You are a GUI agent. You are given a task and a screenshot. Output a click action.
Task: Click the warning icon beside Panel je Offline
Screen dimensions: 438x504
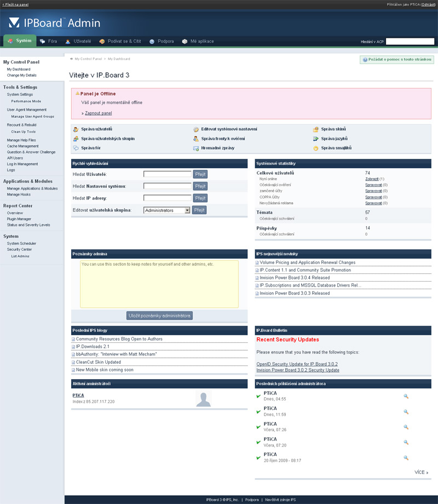tap(77, 94)
